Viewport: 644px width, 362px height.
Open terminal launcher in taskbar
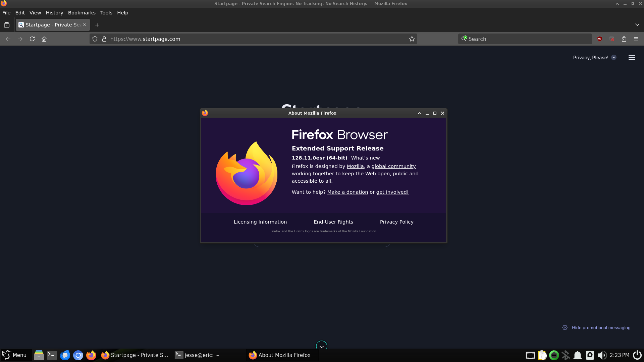coord(52,355)
